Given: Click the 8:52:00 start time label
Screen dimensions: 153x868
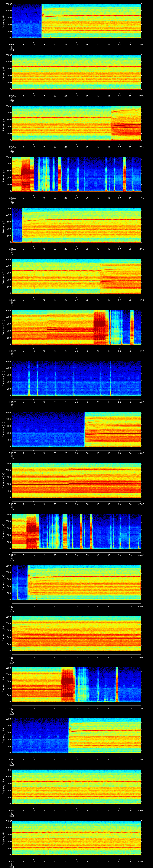Looking at the screenshot, I should point(12,810).
